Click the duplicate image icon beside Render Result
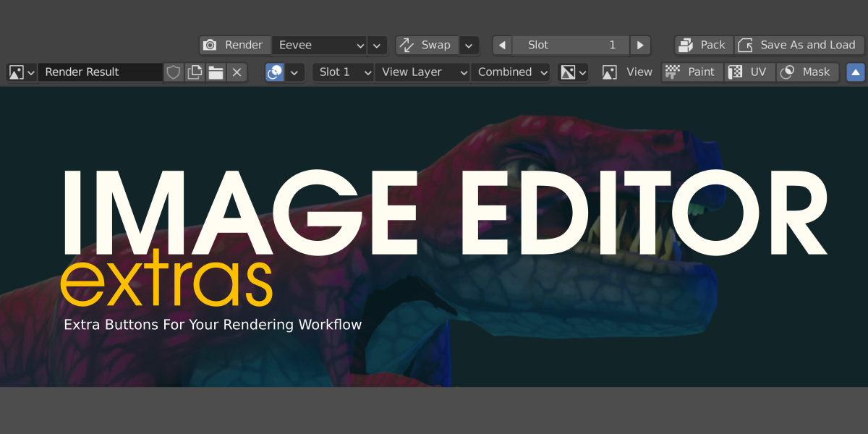Image resolution: width=868 pixels, height=434 pixels. coord(194,72)
